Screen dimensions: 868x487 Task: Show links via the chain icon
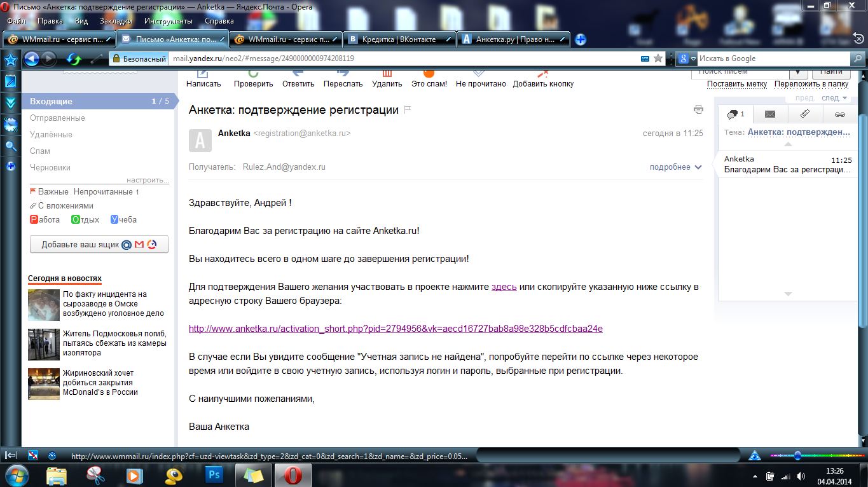point(839,114)
